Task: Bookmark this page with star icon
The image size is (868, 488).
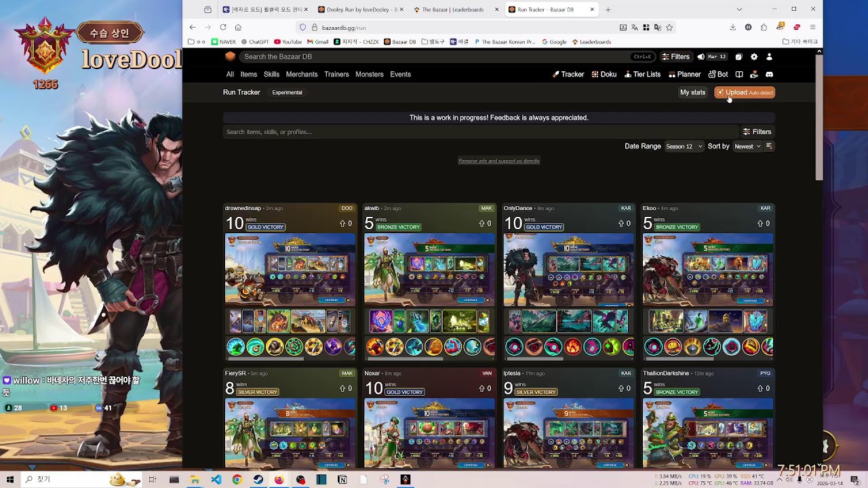Action: coord(669,28)
